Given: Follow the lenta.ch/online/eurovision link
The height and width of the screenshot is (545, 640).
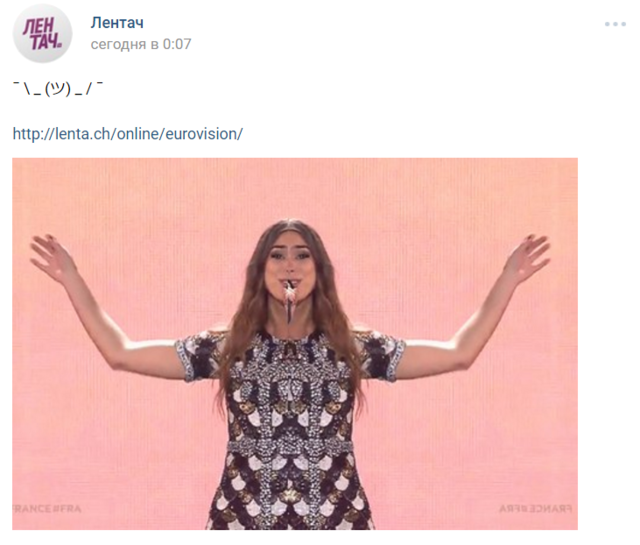Looking at the screenshot, I should pos(128,134).
